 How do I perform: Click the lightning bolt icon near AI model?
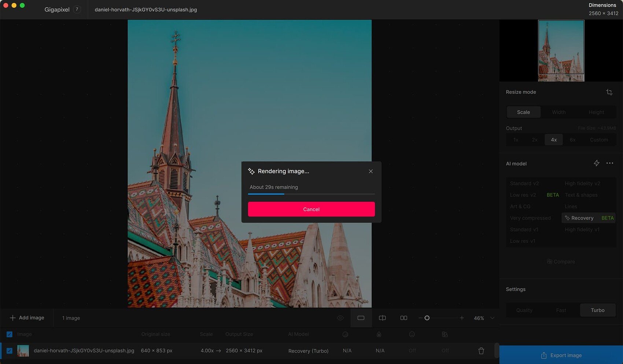pos(596,163)
